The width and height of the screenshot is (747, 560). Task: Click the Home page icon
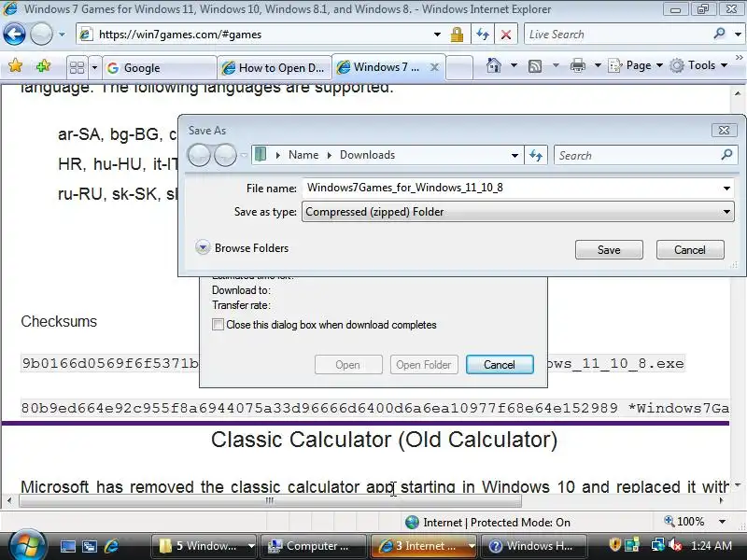494,65
